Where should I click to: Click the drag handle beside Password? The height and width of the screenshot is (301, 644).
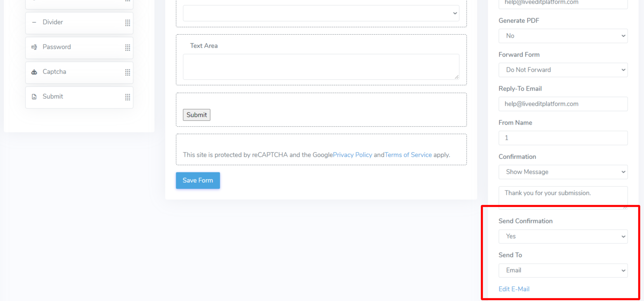tap(127, 48)
